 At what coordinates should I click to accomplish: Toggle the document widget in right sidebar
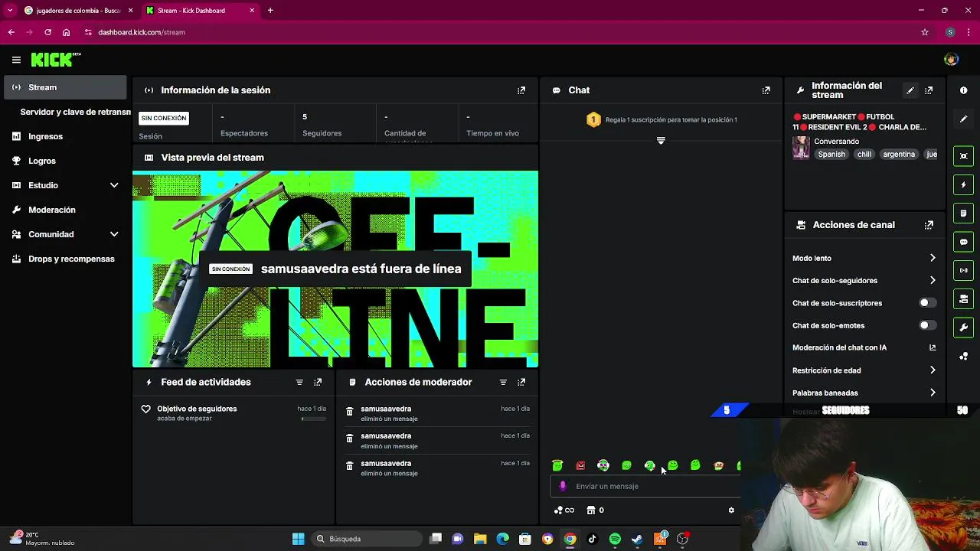point(963,213)
